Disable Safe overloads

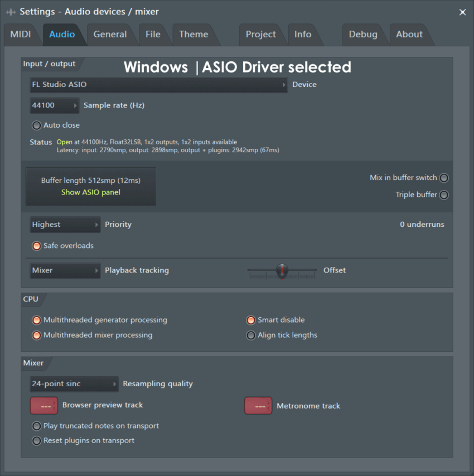click(36, 245)
